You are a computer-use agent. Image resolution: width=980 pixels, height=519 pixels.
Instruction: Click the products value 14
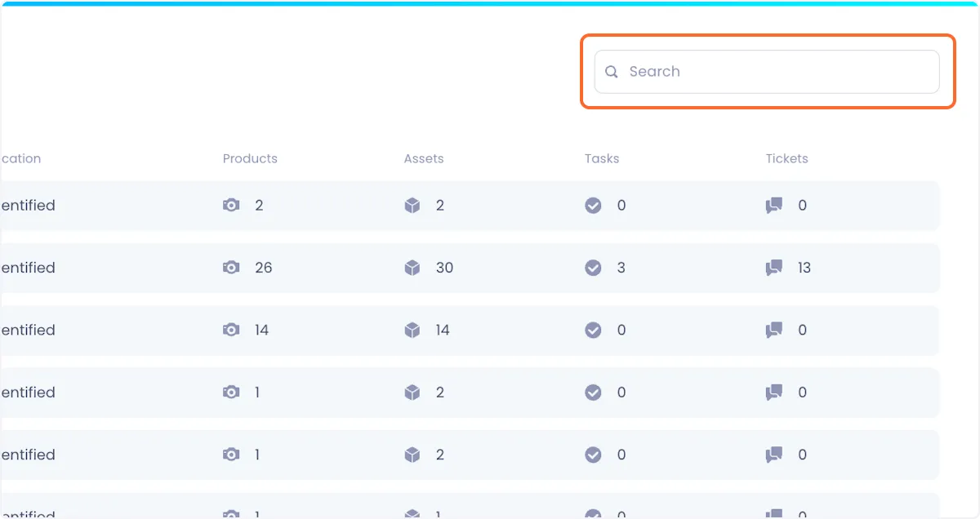[x=261, y=330]
